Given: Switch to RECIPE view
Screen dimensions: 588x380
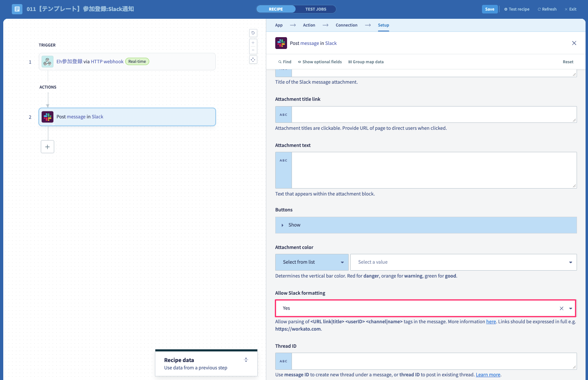Looking at the screenshot, I should tap(276, 9).
